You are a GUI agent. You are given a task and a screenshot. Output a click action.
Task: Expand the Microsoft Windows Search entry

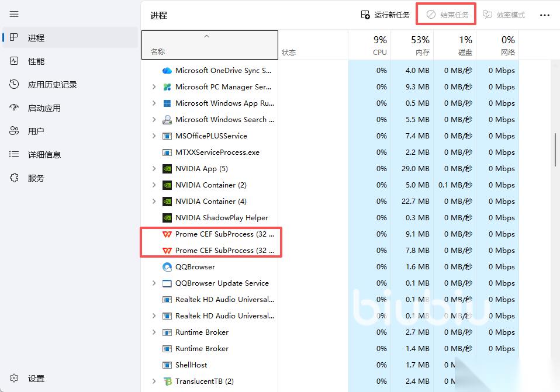click(x=154, y=120)
